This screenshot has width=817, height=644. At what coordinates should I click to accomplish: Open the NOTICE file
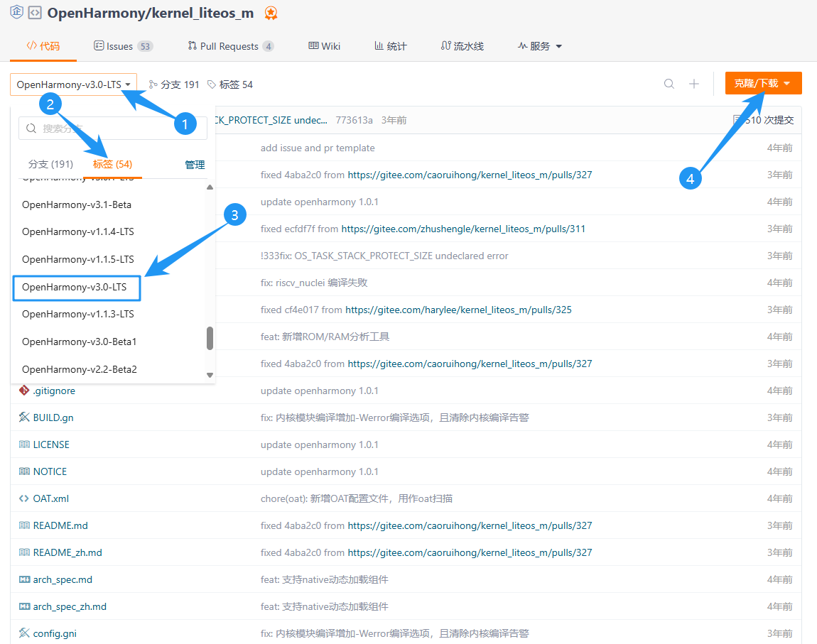(x=50, y=471)
